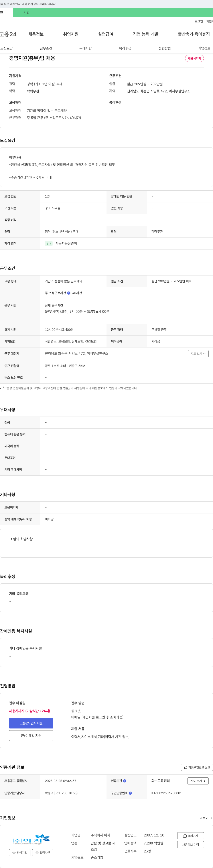This screenshot has height=868, width=213.
Task: Click the 채용시까지 deadline badge
Action: click(x=194, y=58)
